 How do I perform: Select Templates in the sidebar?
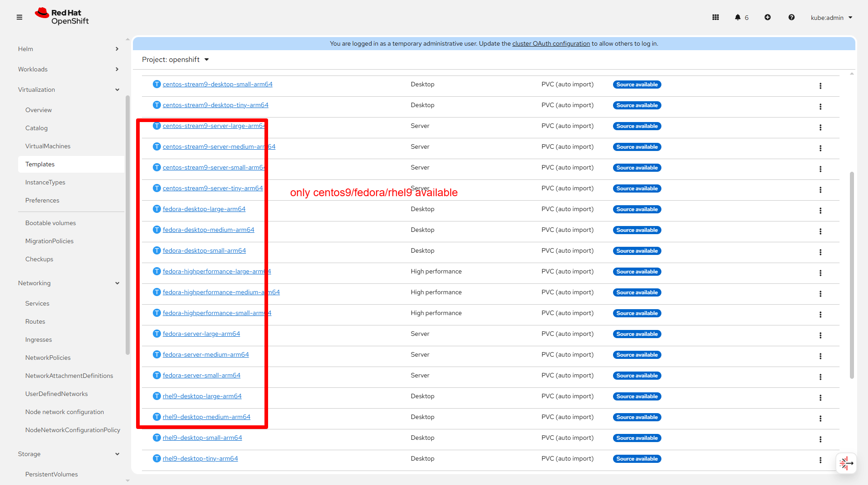(x=71, y=164)
